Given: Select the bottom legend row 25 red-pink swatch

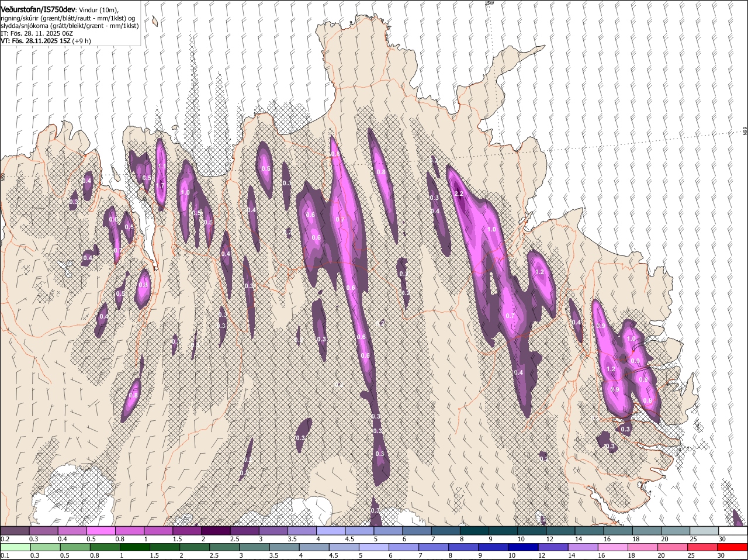Looking at the screenshot, I should click(702, 548).
